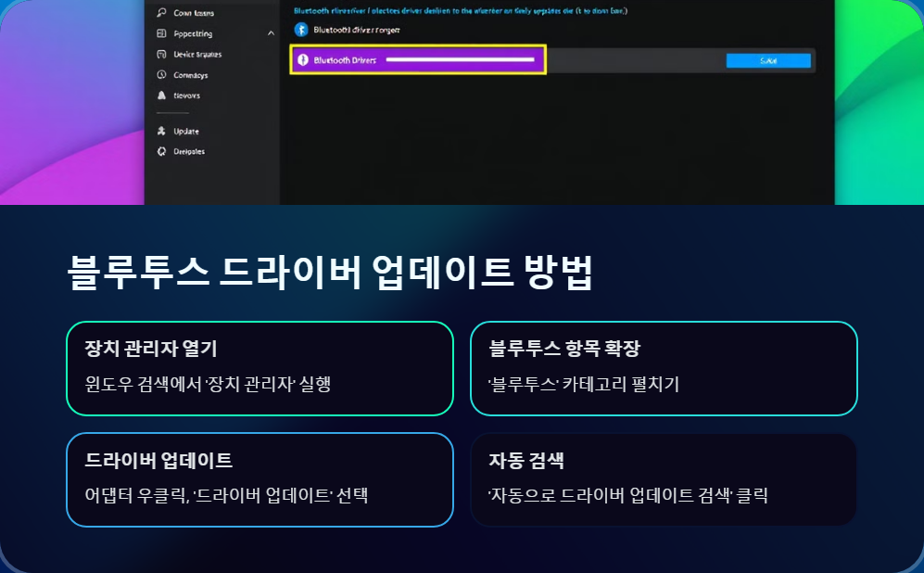Click the Device Updates icon in the sidebar
Image resolution: width=924 pixels, height=573 pixels.
[162, 54]
